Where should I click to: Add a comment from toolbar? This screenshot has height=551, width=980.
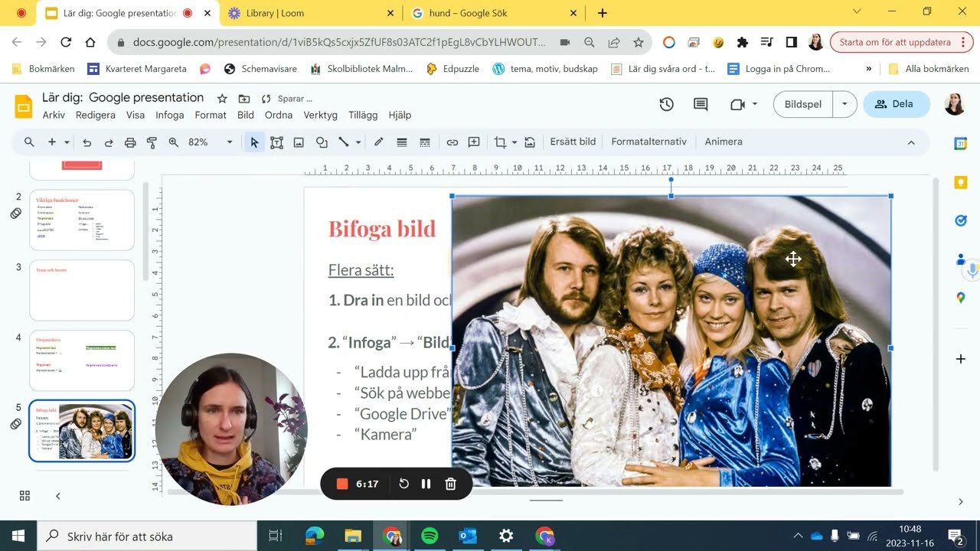[474, 142]
